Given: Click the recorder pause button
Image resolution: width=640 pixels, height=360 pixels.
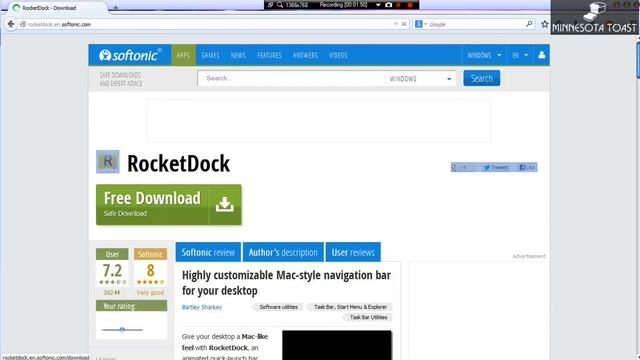Looking at the screenshot, I should pyautogui.click(x=398, y=5).
